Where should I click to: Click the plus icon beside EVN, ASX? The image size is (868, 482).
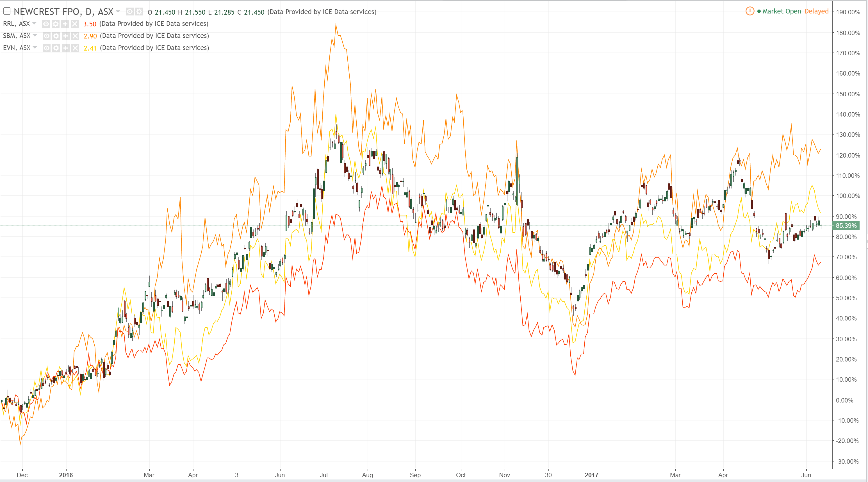pos(66,48)
